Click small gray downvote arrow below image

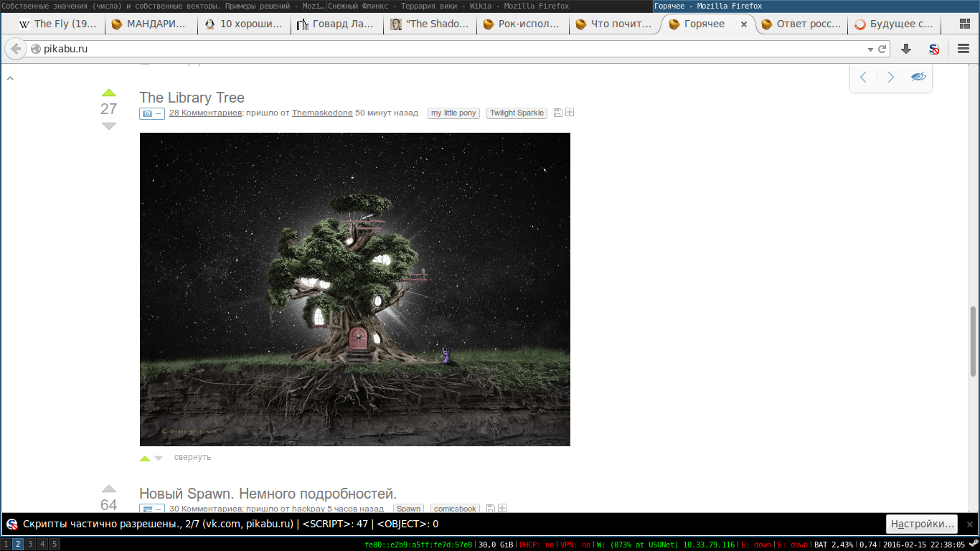159,458
